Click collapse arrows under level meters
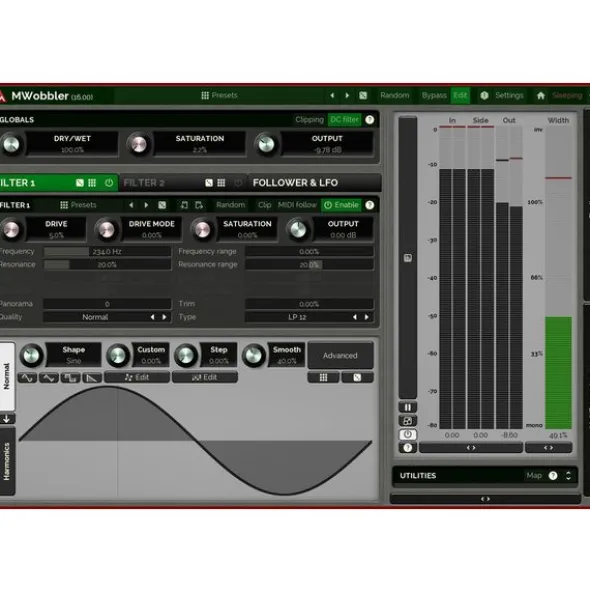 pyautogui.click(x=471, y=448)
